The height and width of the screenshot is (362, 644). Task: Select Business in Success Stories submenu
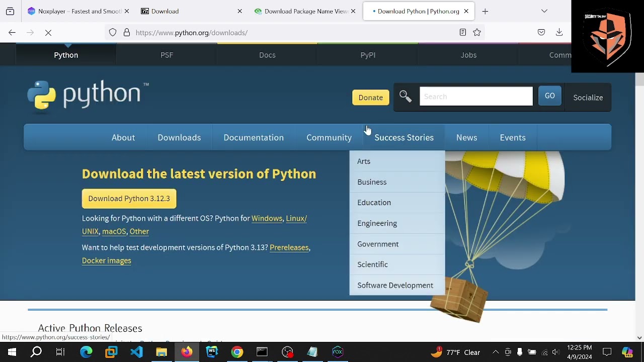click(x=397, y=182)
